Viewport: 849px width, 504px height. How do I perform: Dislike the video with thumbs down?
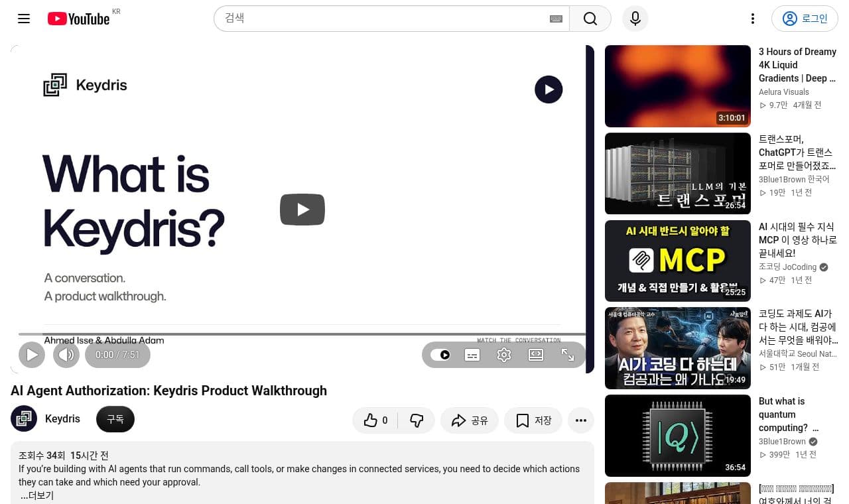[417, 420]
